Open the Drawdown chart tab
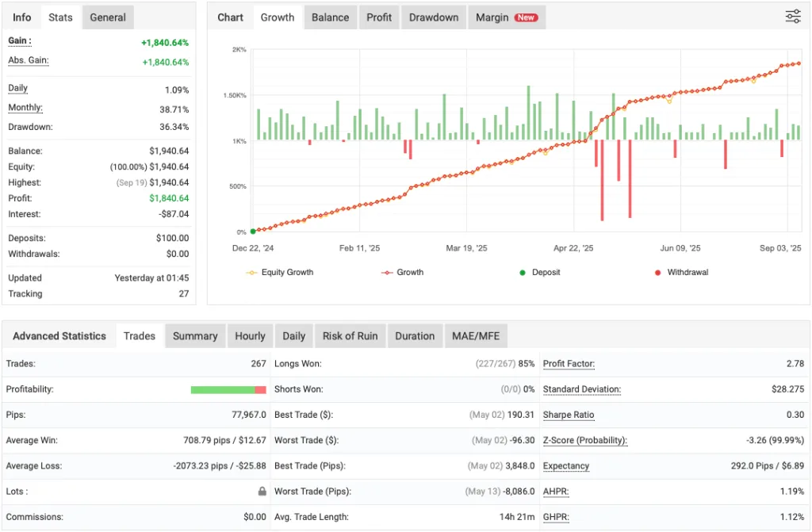Image resolution: width=812 pixels, height=532 pixels. [433, 17]
